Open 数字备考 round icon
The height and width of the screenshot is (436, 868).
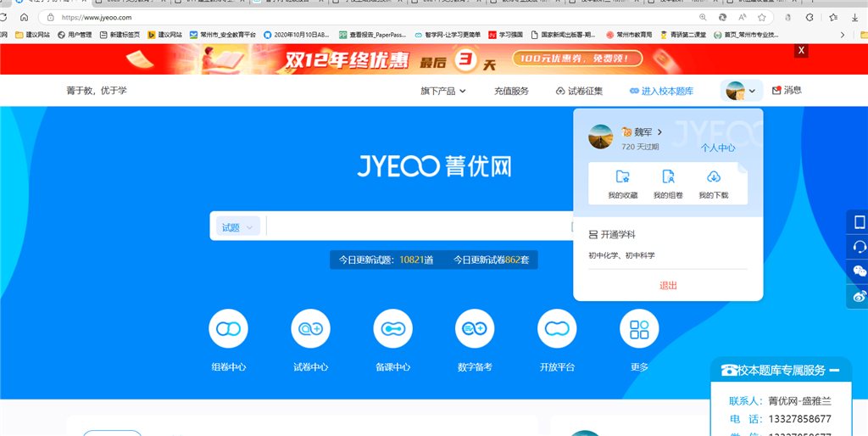click(x=475, y=329)
